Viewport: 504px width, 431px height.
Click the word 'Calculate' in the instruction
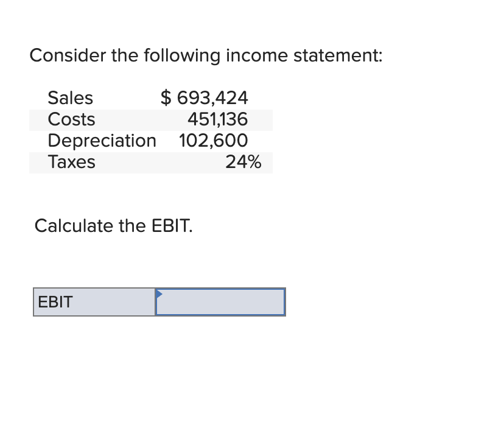[x=74, y=226]
